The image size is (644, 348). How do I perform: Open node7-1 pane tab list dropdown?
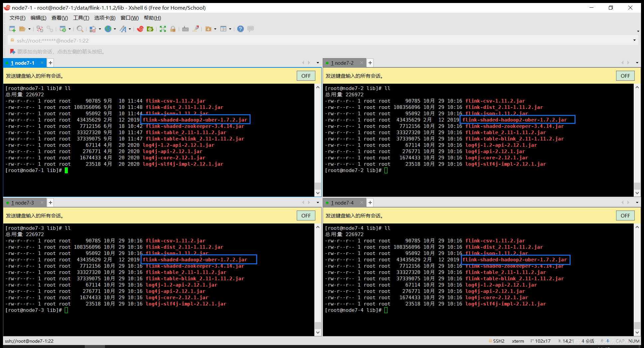coord(318,63)
